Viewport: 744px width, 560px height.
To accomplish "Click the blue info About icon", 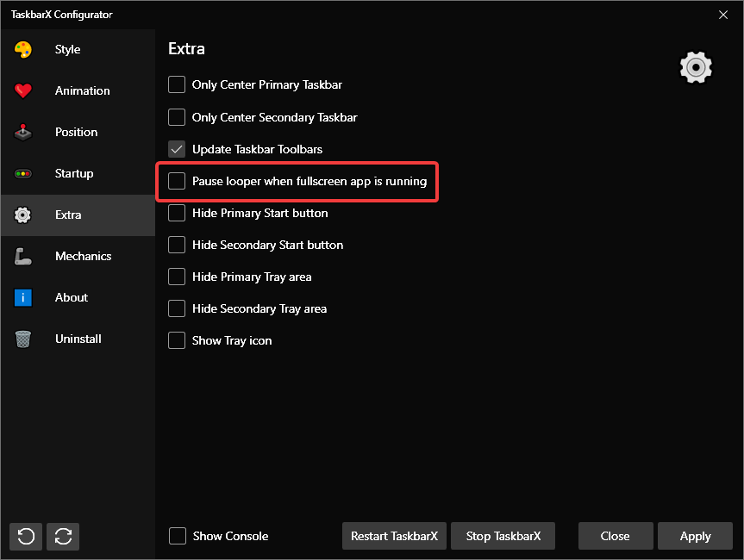I will [23, 297].
